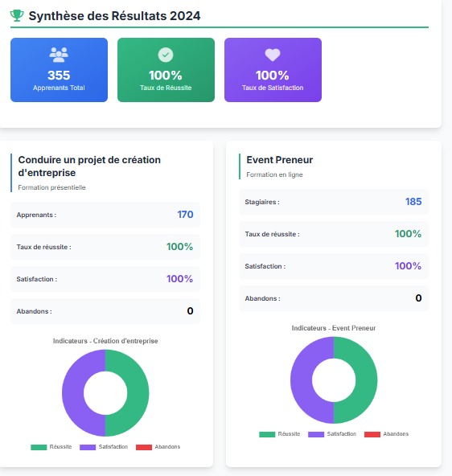Click the Apprenants 170 row
The image size is (452, 476).
(x=105, y=215)
